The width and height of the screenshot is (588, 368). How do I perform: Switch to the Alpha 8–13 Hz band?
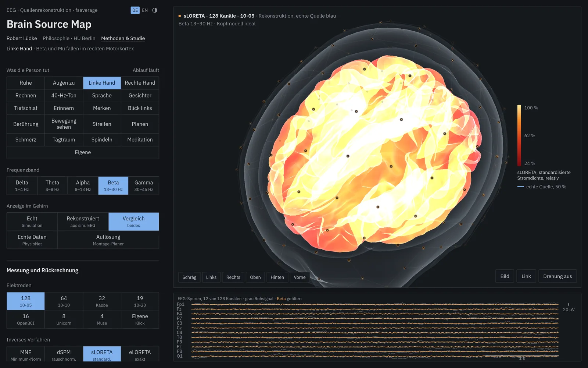83,185
